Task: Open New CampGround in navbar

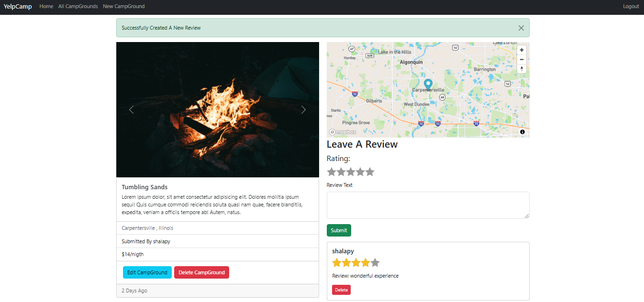Action: click(123, 6)
